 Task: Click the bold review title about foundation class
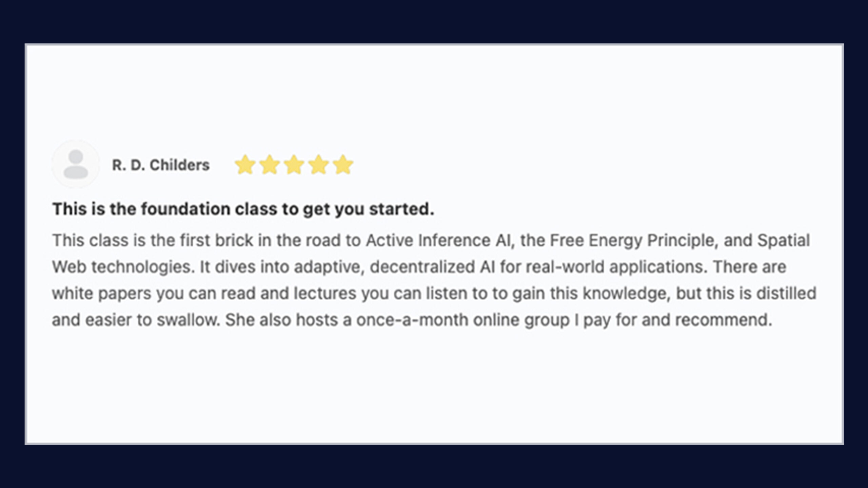[x=243, y=209]
